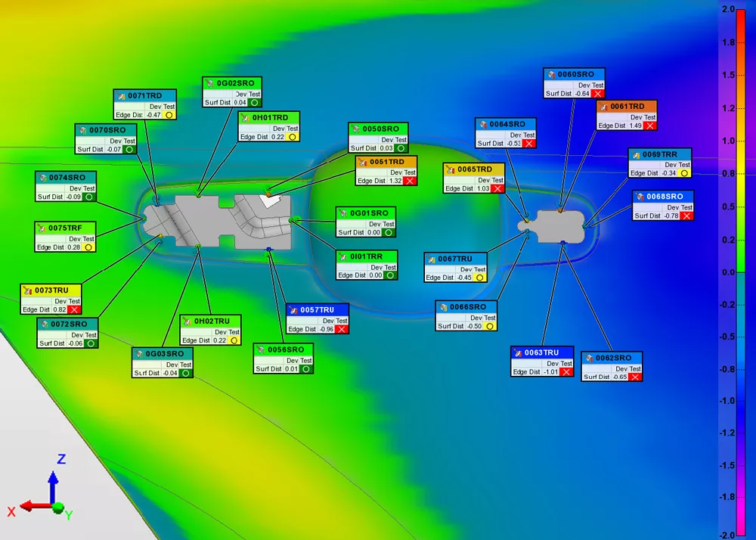Click the icon in the 0068SRO label
756x540 pixels.
[x=640, y=196]
